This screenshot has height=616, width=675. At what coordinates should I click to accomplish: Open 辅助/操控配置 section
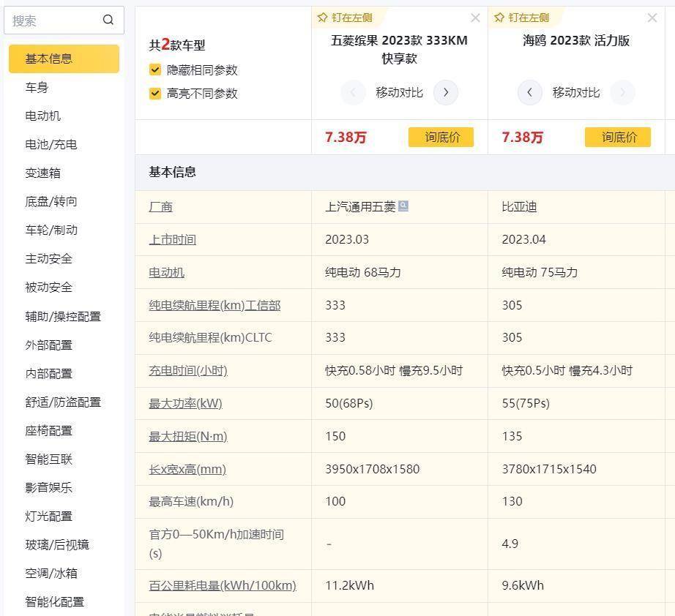tap(63, 317)
